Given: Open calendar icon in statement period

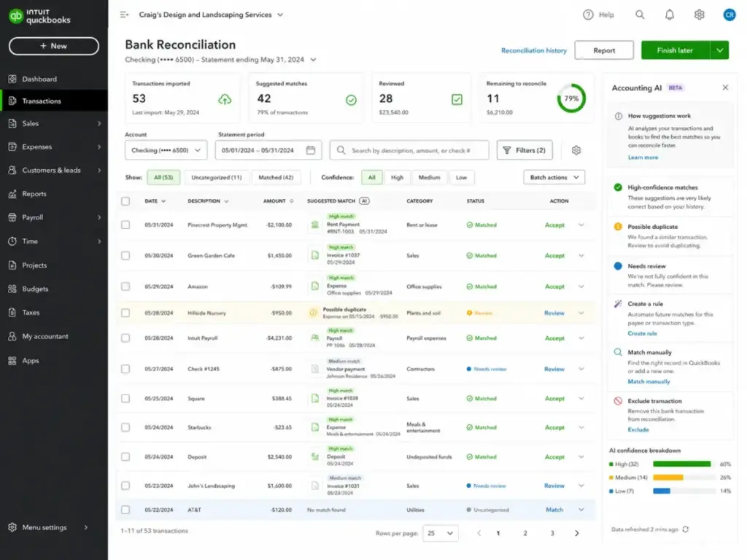Looking at the screenshot, I should click(x=311, y=150).
